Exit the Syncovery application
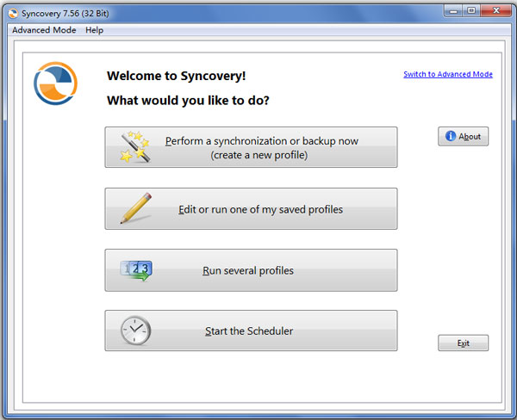This screenshot has height=420, width=517. [464, 343]
